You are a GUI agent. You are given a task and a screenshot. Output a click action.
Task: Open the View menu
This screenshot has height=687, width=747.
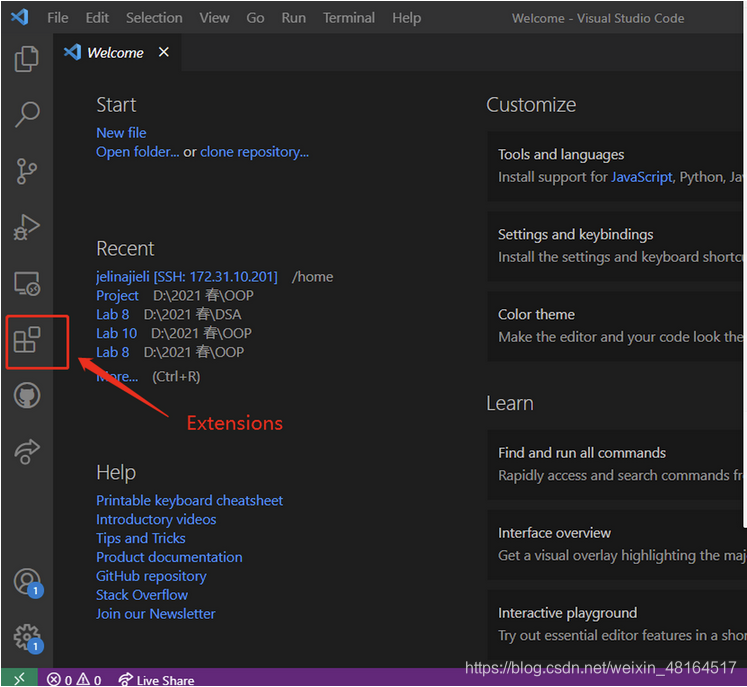tap(214, 18)
